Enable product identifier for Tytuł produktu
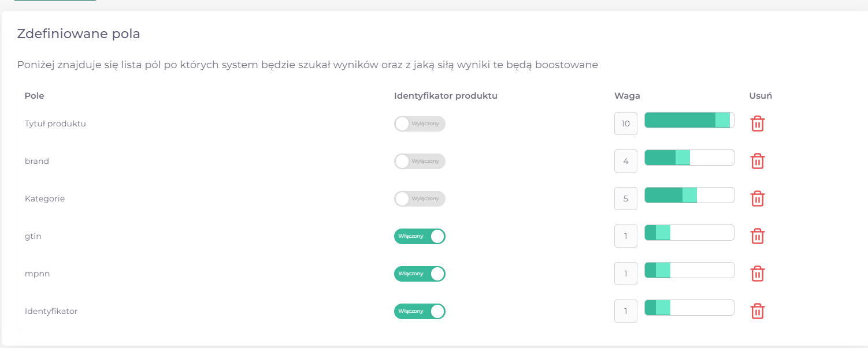This screenshot has height=348, width=868. click(420, 124)
